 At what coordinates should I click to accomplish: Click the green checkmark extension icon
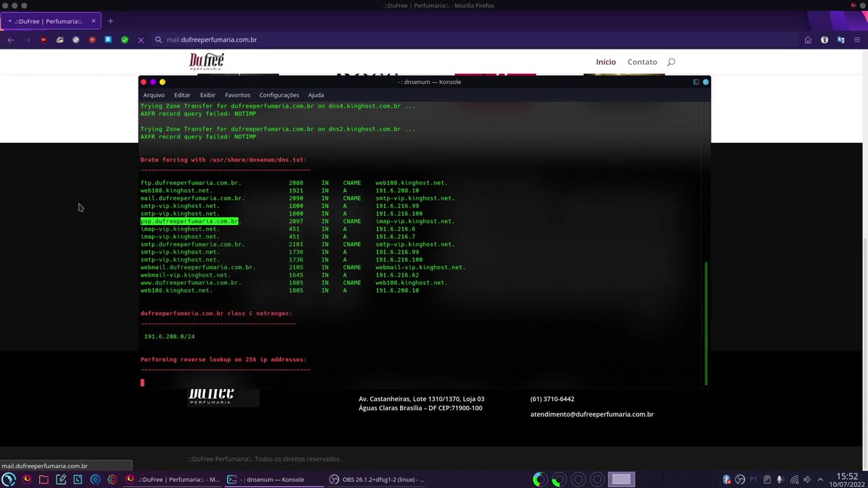coord(125,40)
